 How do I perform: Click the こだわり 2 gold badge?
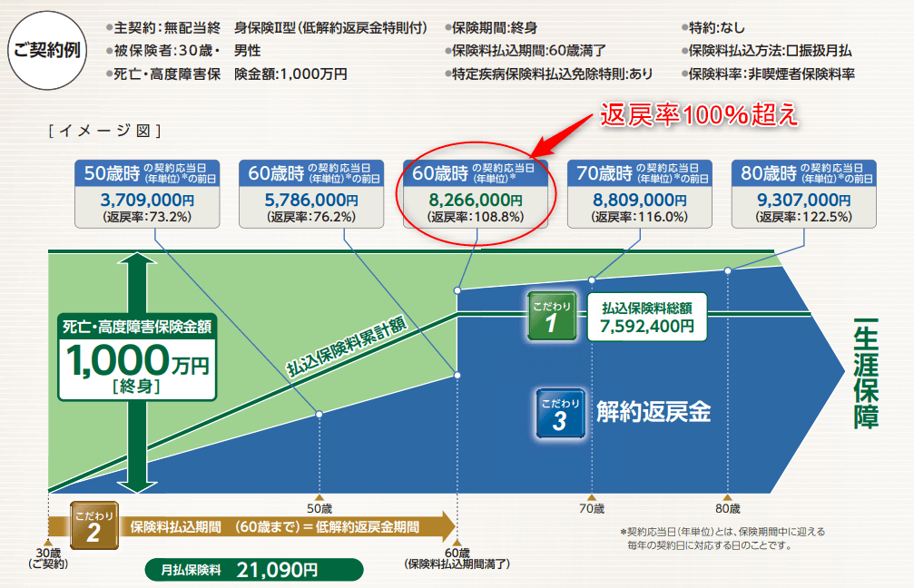coord(93,525)
